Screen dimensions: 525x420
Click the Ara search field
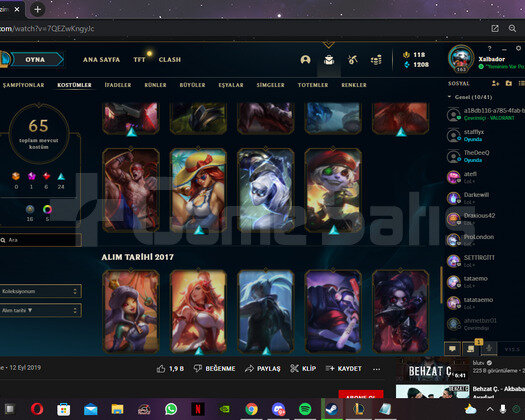tap(41, 240)
